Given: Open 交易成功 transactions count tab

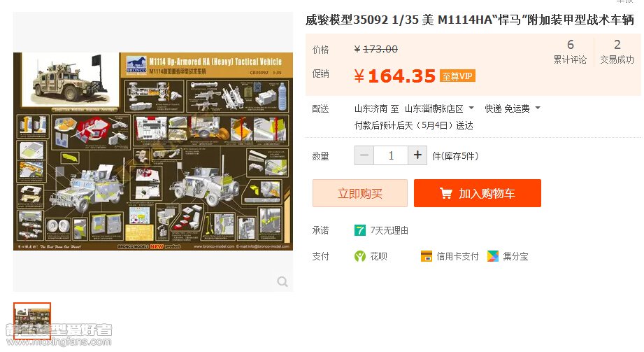Looking at the screenshot, I should point(617,51).
